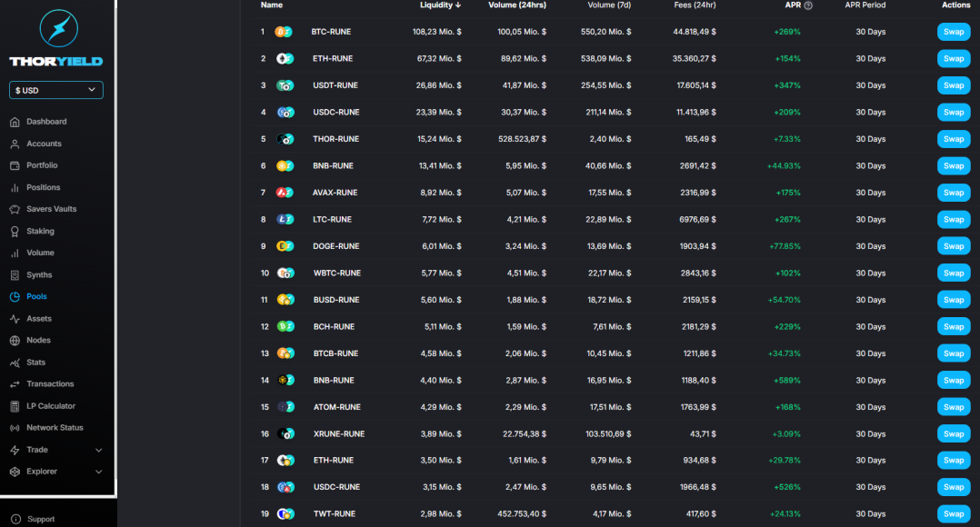Click Swap for the BTC-RUNE pool
The image size is (980, 527).
tap(954, 32)
